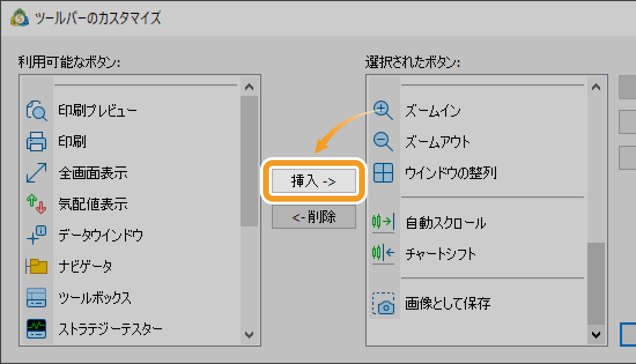
Task: Select the ズームアウト magnifier minus icon
Action: coord(383,142)
